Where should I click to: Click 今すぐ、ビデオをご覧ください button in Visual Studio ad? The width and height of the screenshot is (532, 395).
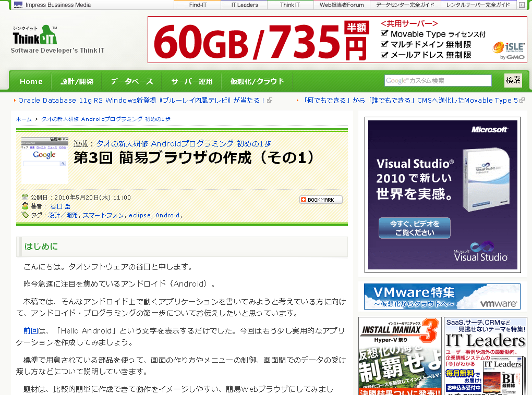click(x=415, y=228)
